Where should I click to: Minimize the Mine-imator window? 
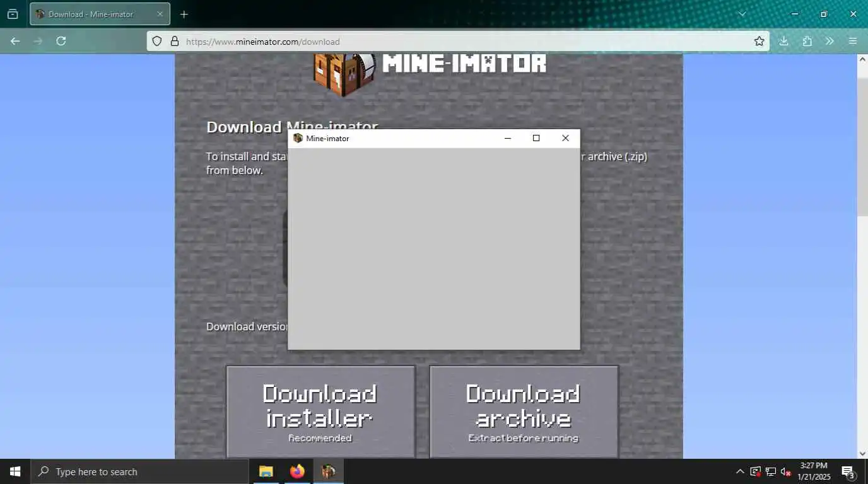pyautogui.click(x=507, y=138)
